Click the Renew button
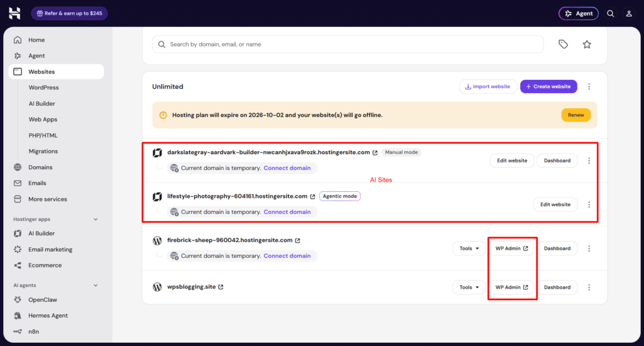The image size is (644, 346). 576,115
